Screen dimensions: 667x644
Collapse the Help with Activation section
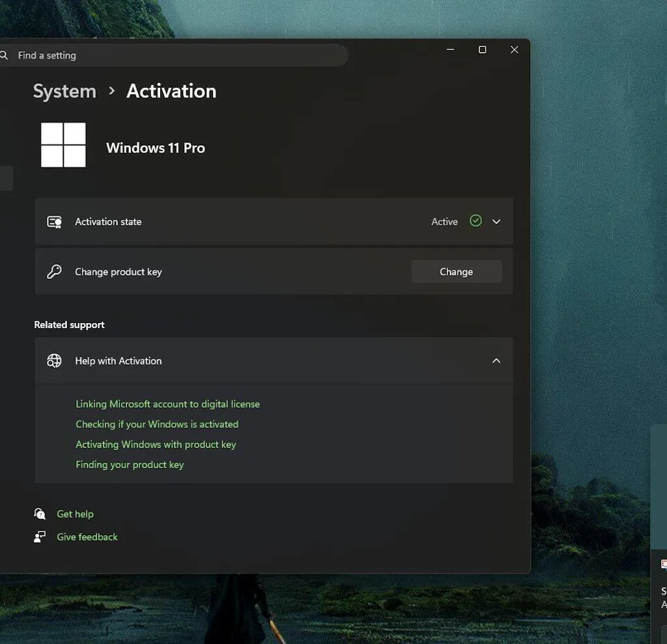click(496, 361)
